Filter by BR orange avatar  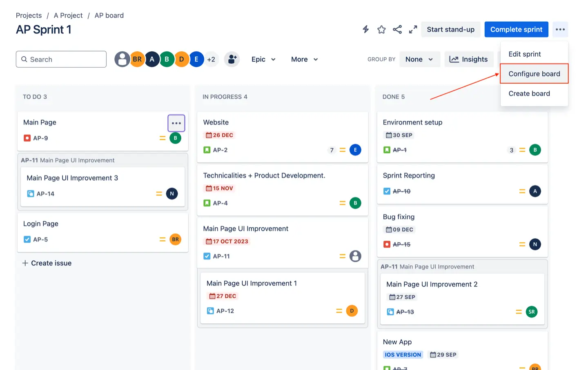point(137,59)
